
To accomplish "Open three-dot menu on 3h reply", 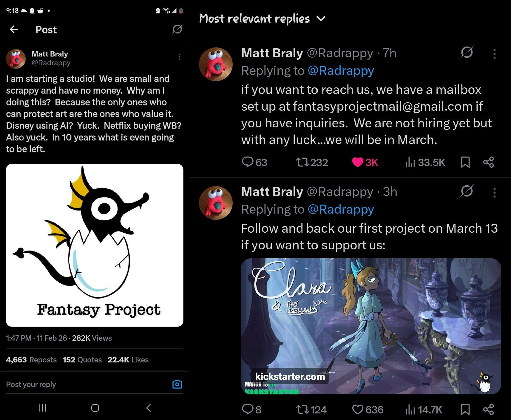I will 494,192.
